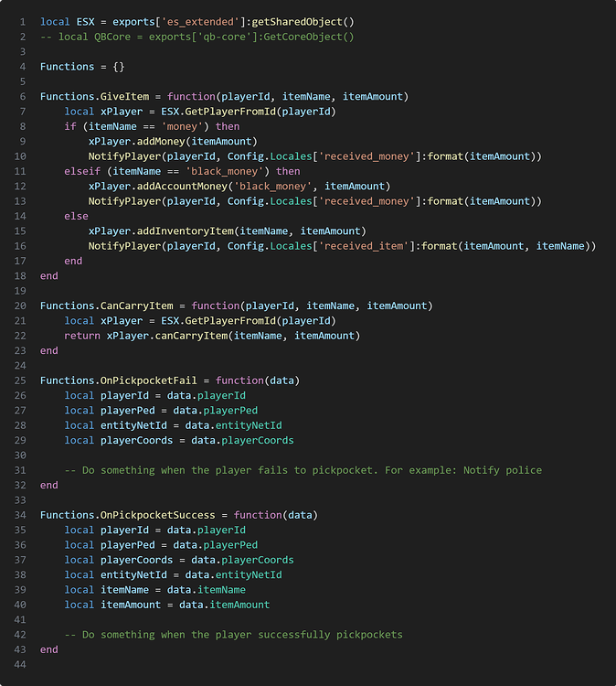Click data.playerId on line 26
Image resolution: width=616 pixels, height=686 pixels.
pyautogui.click(x=207, y=395)
